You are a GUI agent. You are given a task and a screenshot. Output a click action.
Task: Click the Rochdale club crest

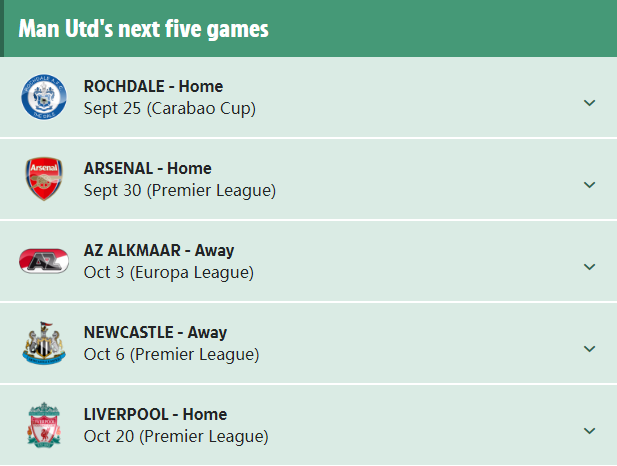43,97
